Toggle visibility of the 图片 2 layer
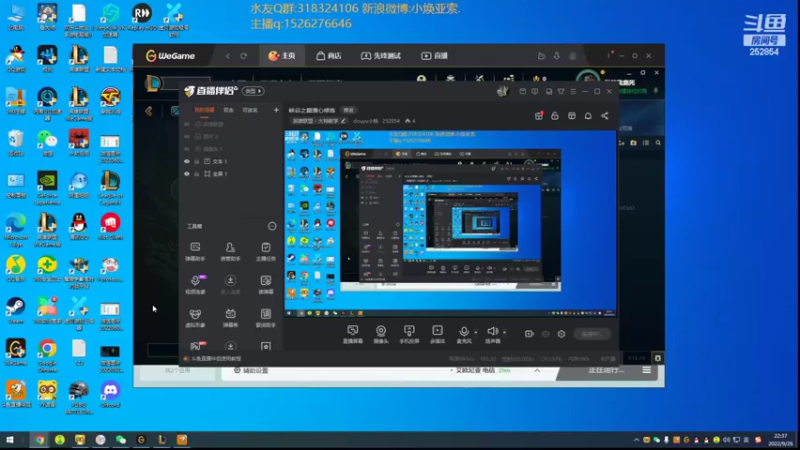This screenshot has width=800, height=450. click(187, 137)
